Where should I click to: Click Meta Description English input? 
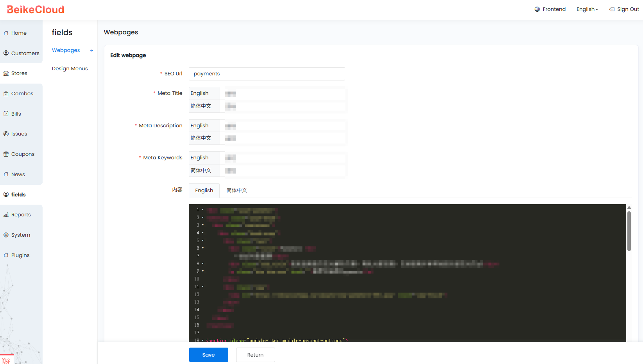pyautogui.click(x=283, y=126)
